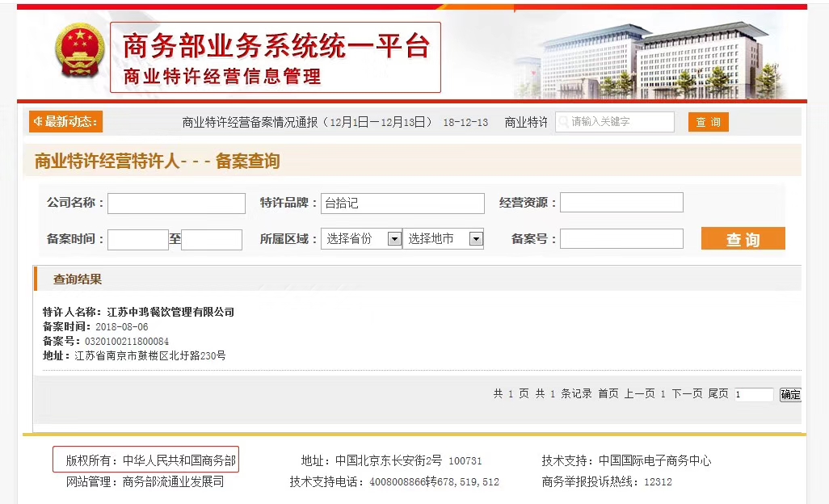Image resolution: width=829 pixels, height=504 pixels.
Task: Click the 特许品牌 field showing 台拾记
Action: 402,203
